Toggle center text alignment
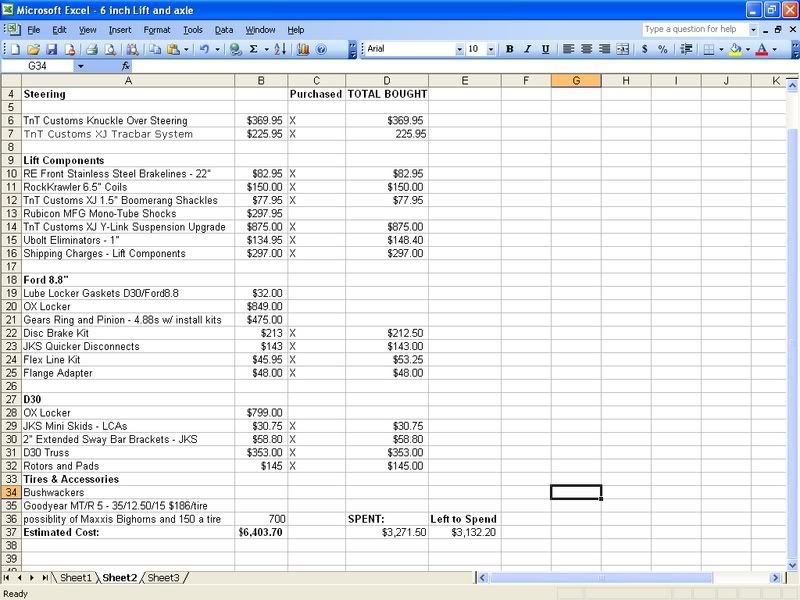 tap(587, 49)
